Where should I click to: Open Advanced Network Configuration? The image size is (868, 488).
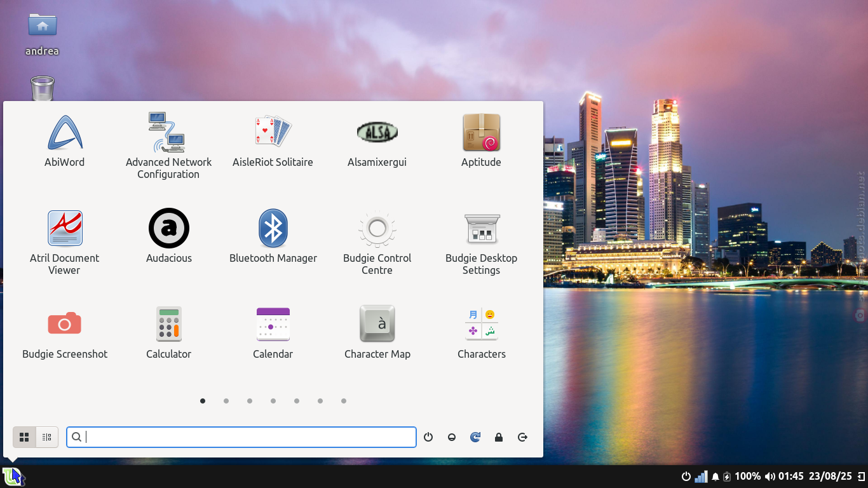click(x=168, y=146)
